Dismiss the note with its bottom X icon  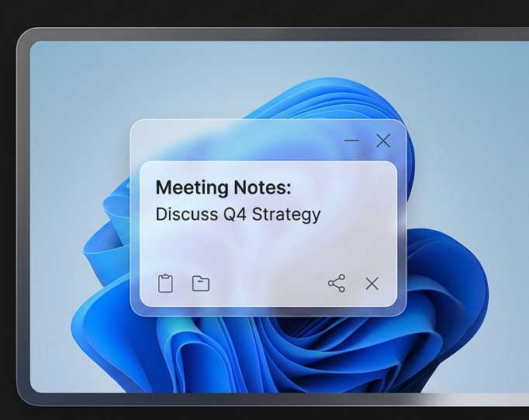tap(372, 284)
